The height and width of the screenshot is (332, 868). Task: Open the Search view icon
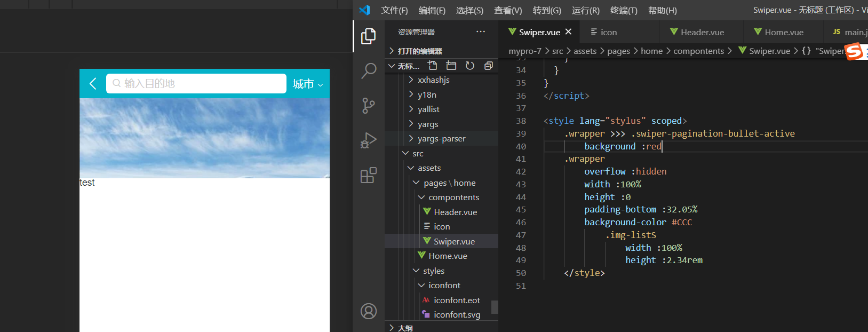[x=368, y=70]
